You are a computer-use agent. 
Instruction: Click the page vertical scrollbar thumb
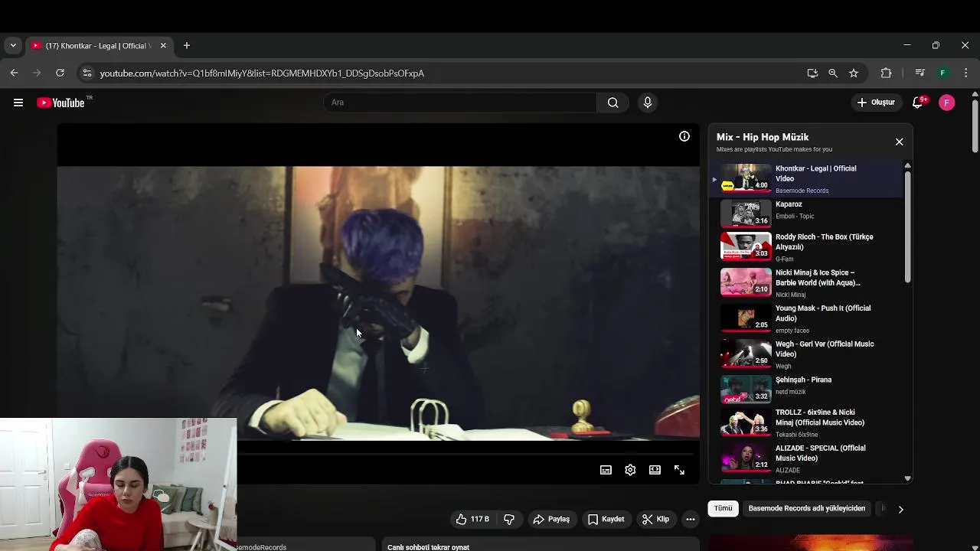point(975,126)
